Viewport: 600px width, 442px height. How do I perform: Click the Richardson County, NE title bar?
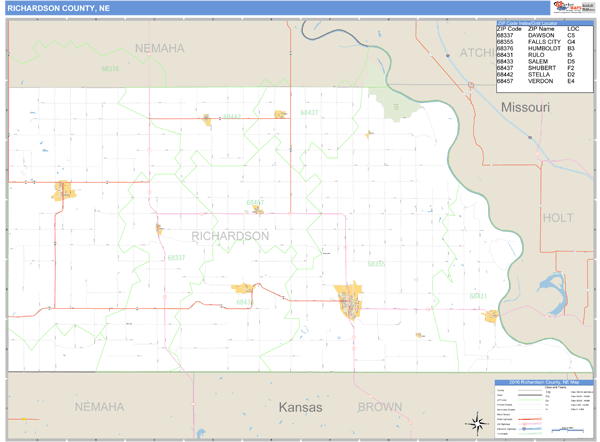(x=60, y=8)
